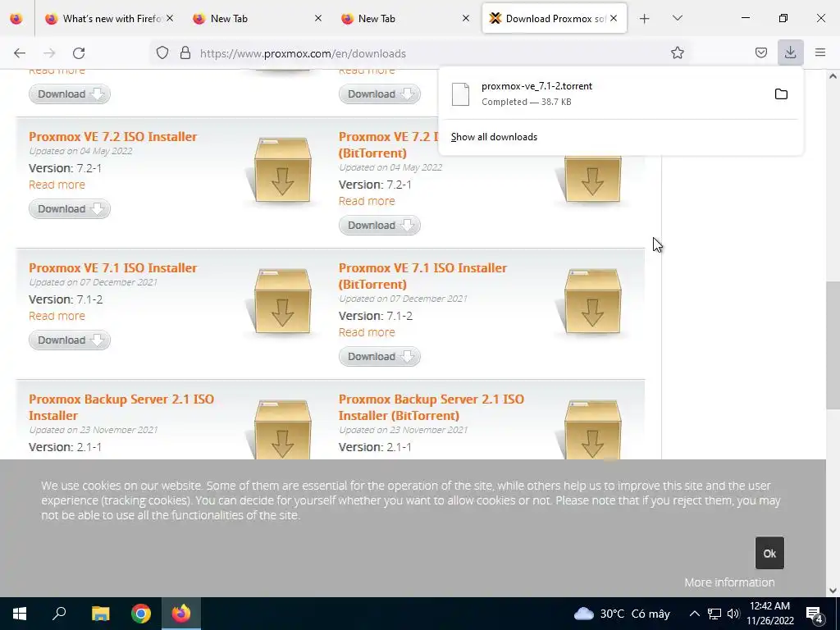Screen dimensions: 840x630
Task: Download Proxmox VE 7.1 ISO Installer
Action: [x=70, y=340]
